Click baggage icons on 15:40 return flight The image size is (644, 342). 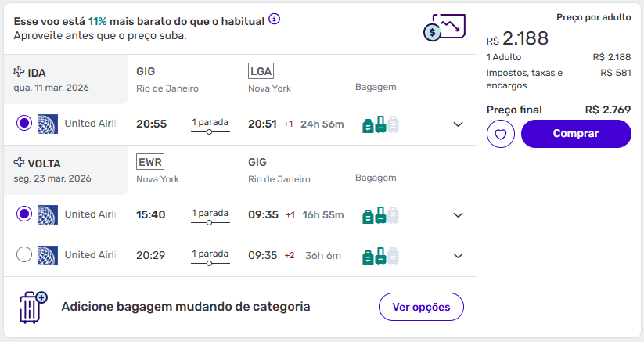point(380,214)
